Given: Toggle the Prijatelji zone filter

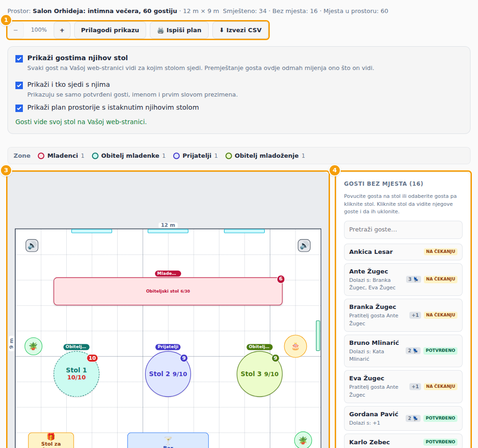Looking at the screenshot, I should coord(196,156).
